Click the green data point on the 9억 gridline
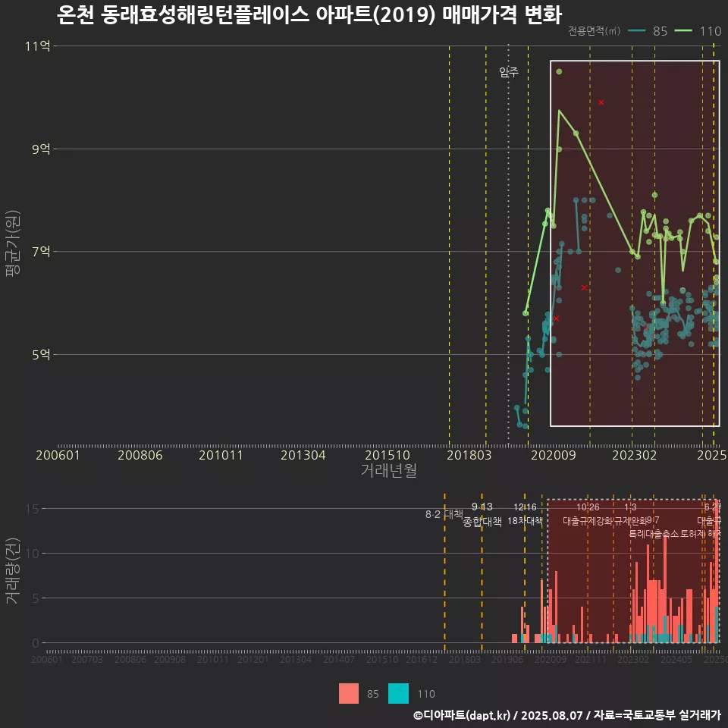The width and height of the screenshot is (728, 728). (559, 149)
